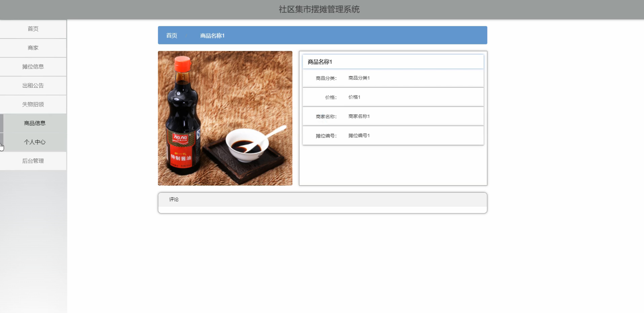Click the 社区集市摆摊管理系统 page title
644x313 pixels.
(319, 9)
